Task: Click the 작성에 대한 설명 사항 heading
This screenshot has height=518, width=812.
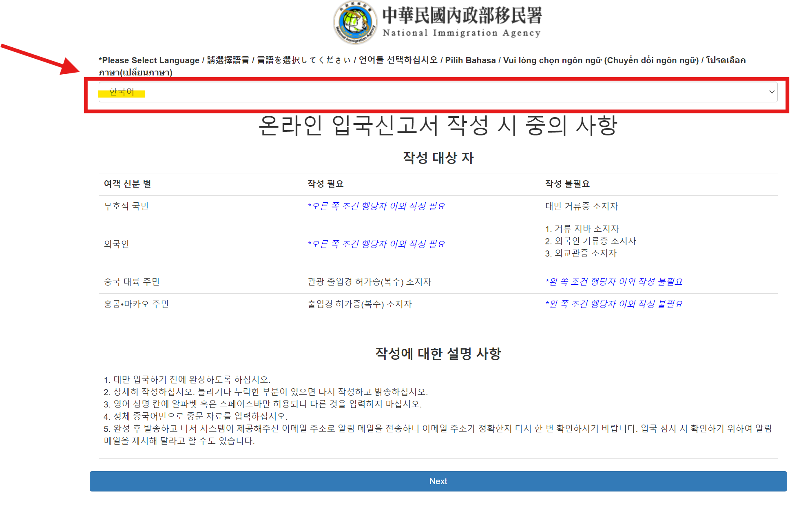Action: (x=438, y=354)
